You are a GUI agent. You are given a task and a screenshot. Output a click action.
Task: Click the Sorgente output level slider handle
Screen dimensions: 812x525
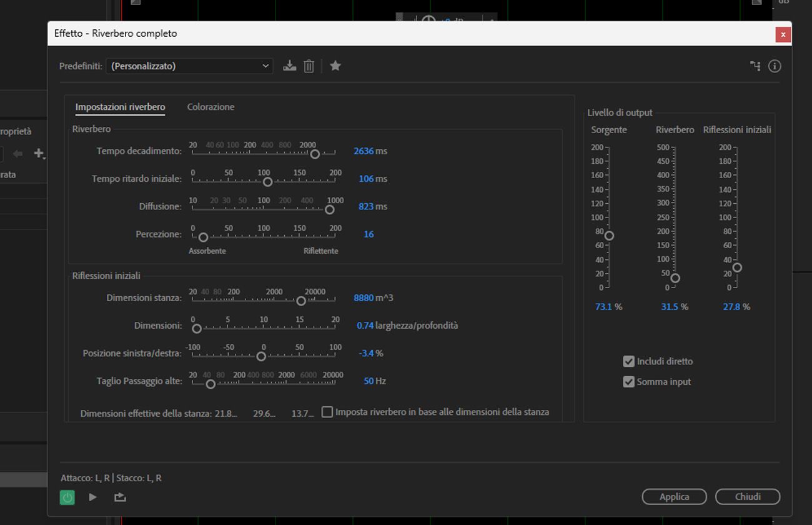pyautogui.click(x=609, y=236)
